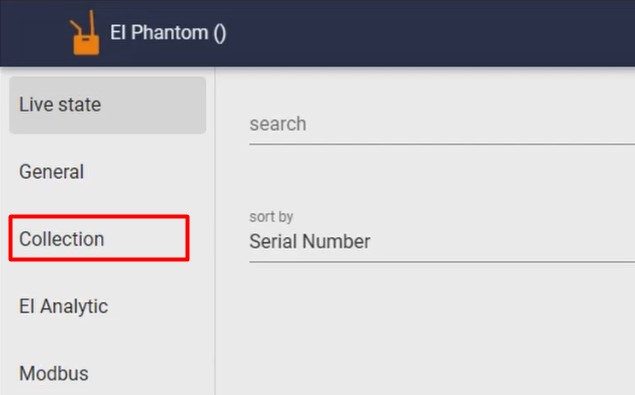Click the dark header bar beside the title
This screenshot has width=635, height=395.
click(429, 32)
